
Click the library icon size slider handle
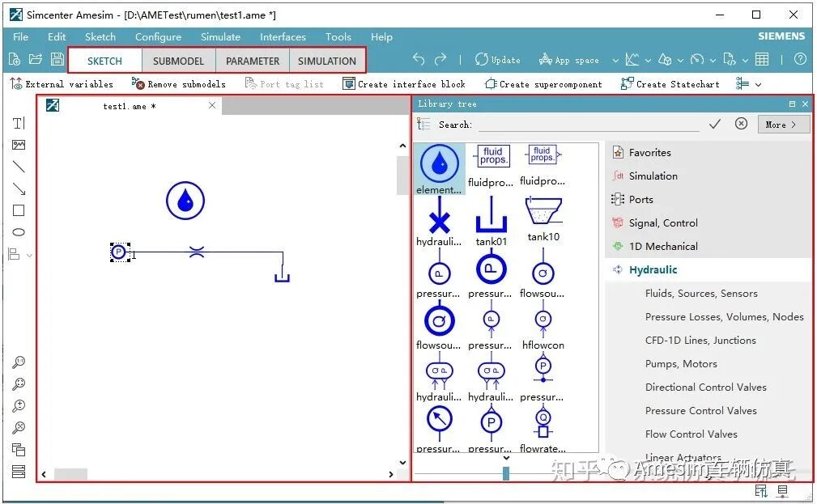tap(506, 473)
